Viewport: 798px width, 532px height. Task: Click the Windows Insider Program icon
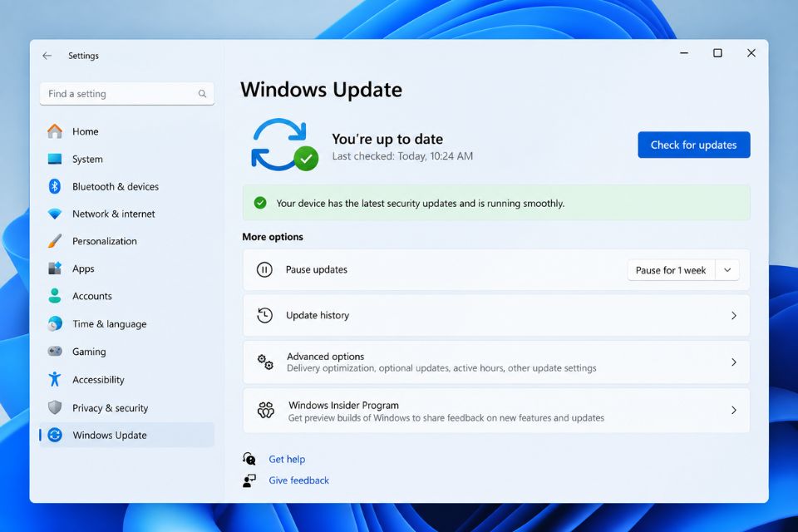coord(266,410)
